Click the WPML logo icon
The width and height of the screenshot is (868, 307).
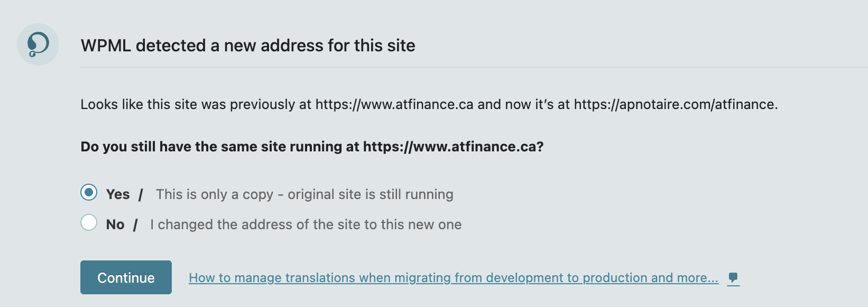click(38, 44)
